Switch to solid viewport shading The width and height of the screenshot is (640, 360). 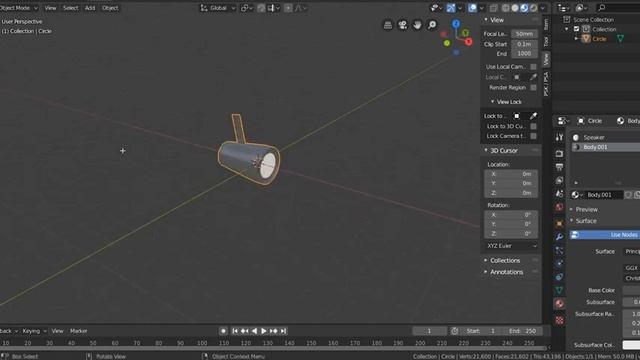pos(515,8)
